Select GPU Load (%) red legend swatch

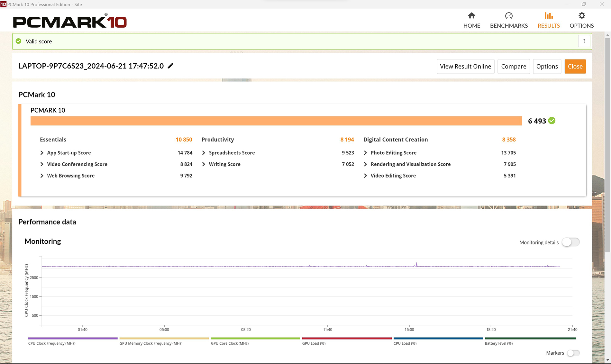coord(347,338)
